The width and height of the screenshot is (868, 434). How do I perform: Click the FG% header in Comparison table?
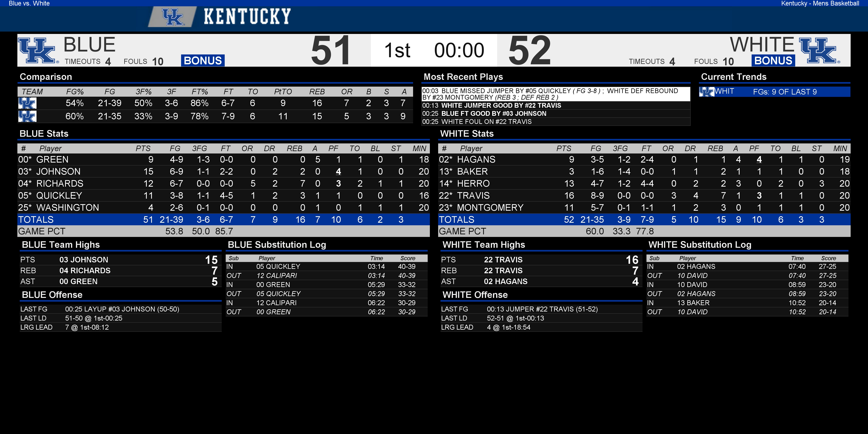pos(75,92)
